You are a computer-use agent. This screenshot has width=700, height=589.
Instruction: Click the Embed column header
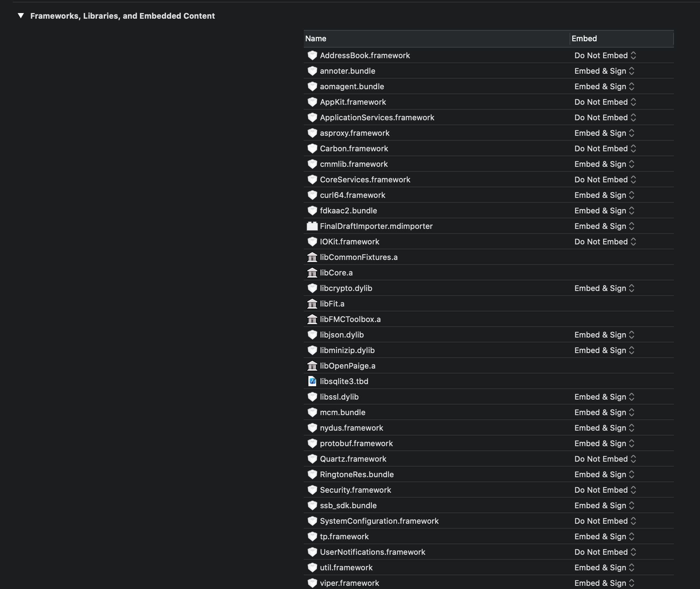[x=622, y=38]
